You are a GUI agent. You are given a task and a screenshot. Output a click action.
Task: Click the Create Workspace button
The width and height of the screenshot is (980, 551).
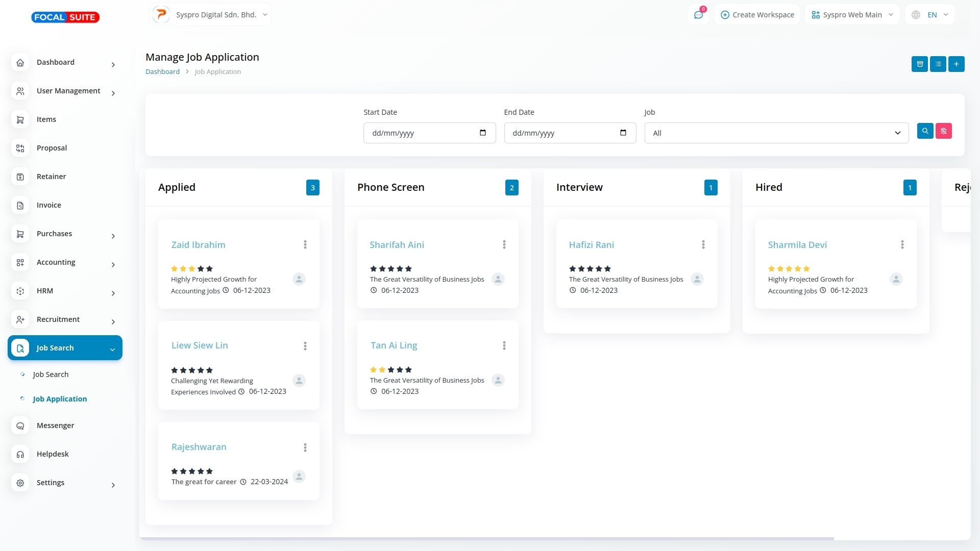[x=757, y=15]
